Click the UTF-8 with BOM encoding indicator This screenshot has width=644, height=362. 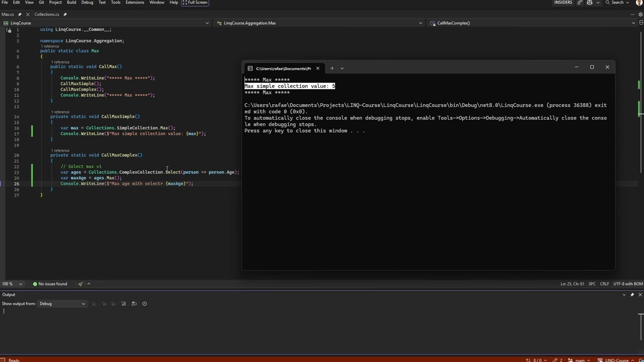pos(628,284)
